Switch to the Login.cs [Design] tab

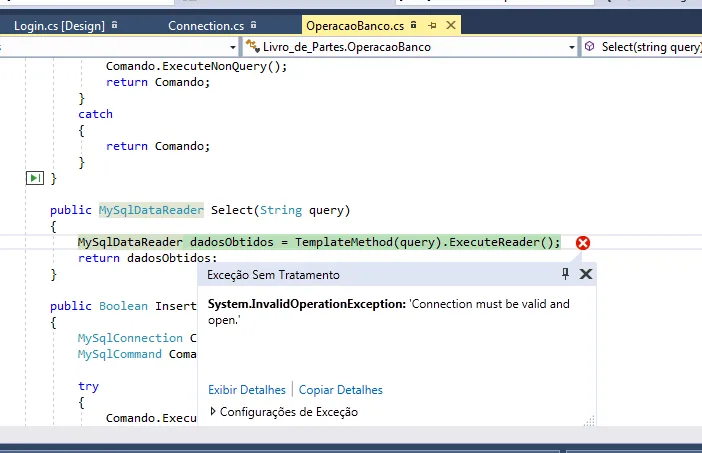click(59, 26)
